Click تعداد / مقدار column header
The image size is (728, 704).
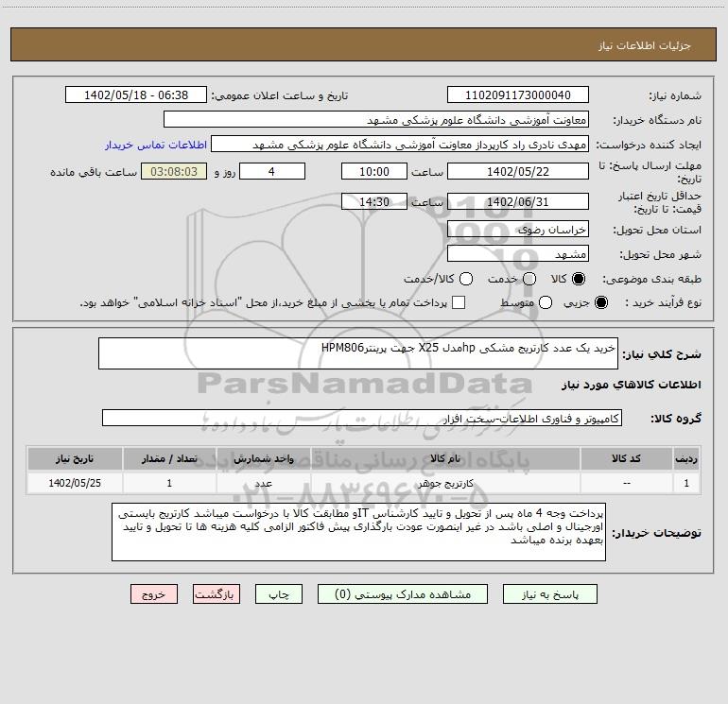[x=169, y=458]
